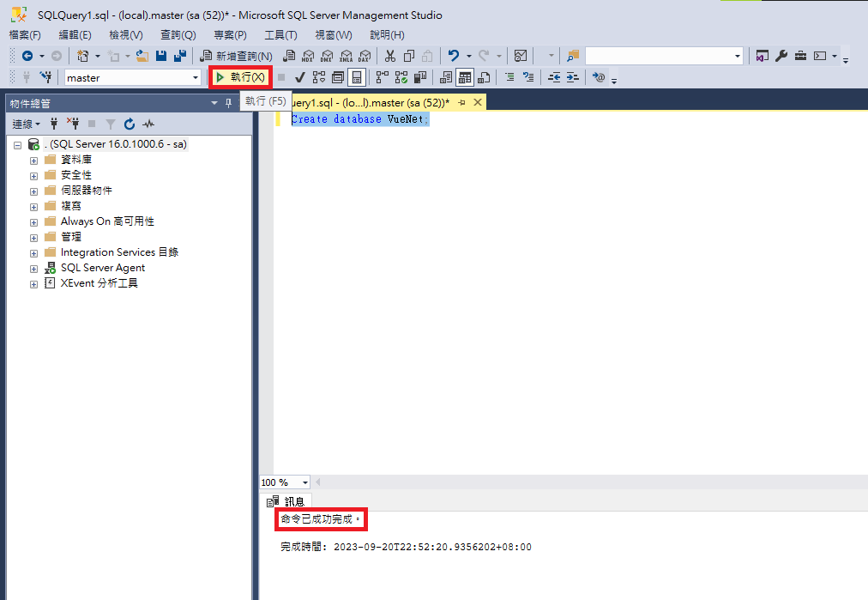
Task: Open a DAX query
Action: point(365,56)
